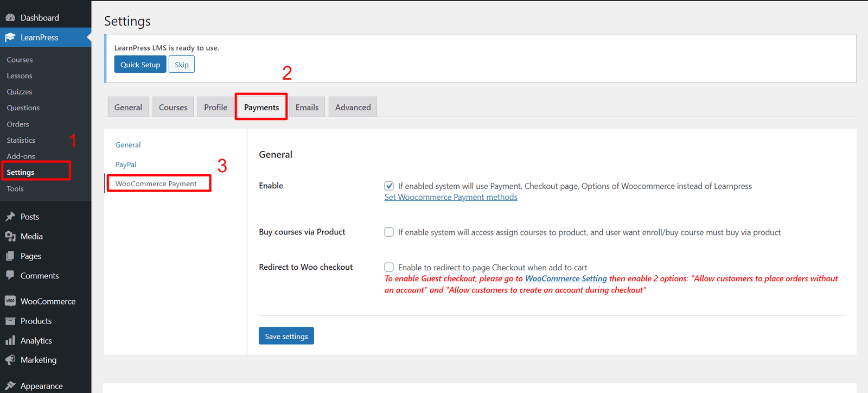
Task: Click the Media icon in sidebar
Action: [x=10, y=237]
